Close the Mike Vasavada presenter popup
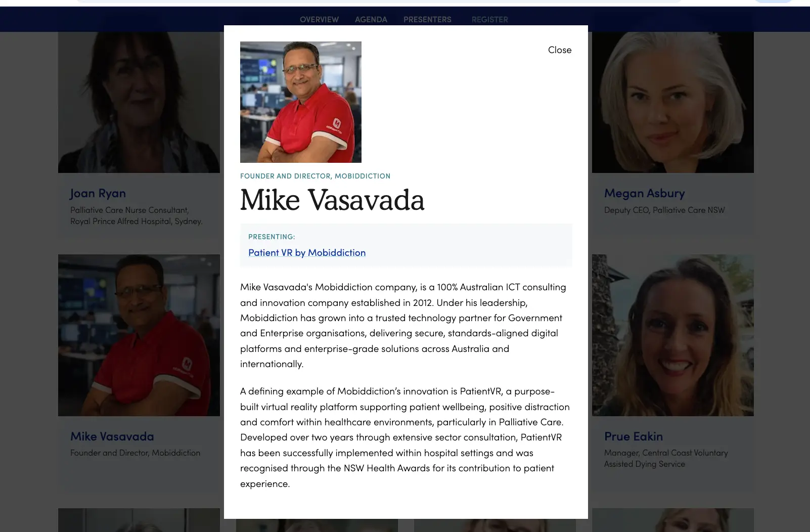Image resolution: width=810 pixels, height=532 pixels. (x=560, y=50)
